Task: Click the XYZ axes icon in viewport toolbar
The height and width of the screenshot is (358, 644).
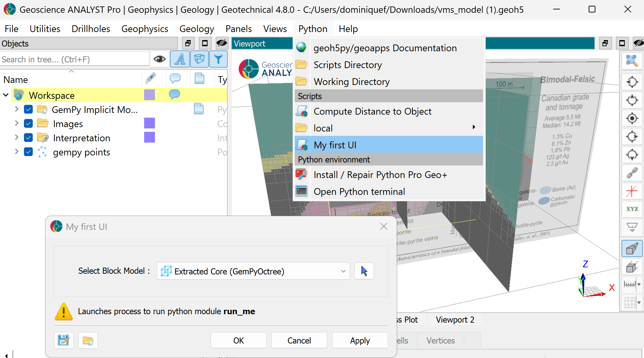Action: (632, 209)
